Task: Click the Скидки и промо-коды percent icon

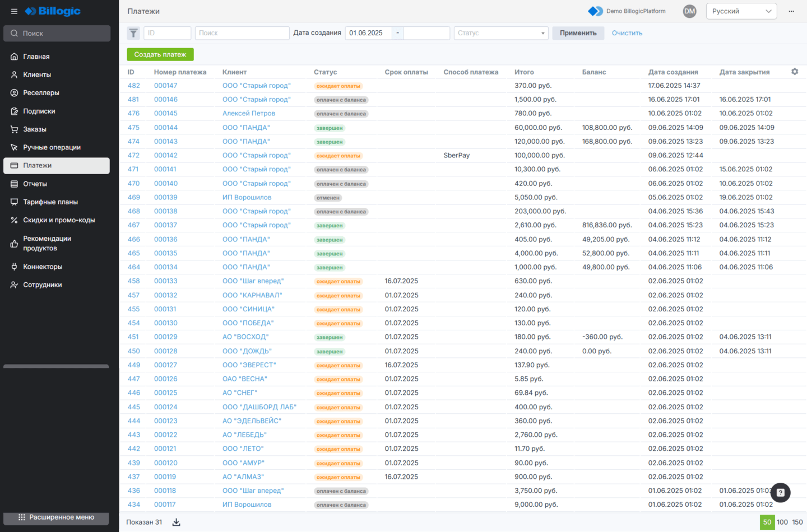Action: pyautogui.click(x=15, y=220)
